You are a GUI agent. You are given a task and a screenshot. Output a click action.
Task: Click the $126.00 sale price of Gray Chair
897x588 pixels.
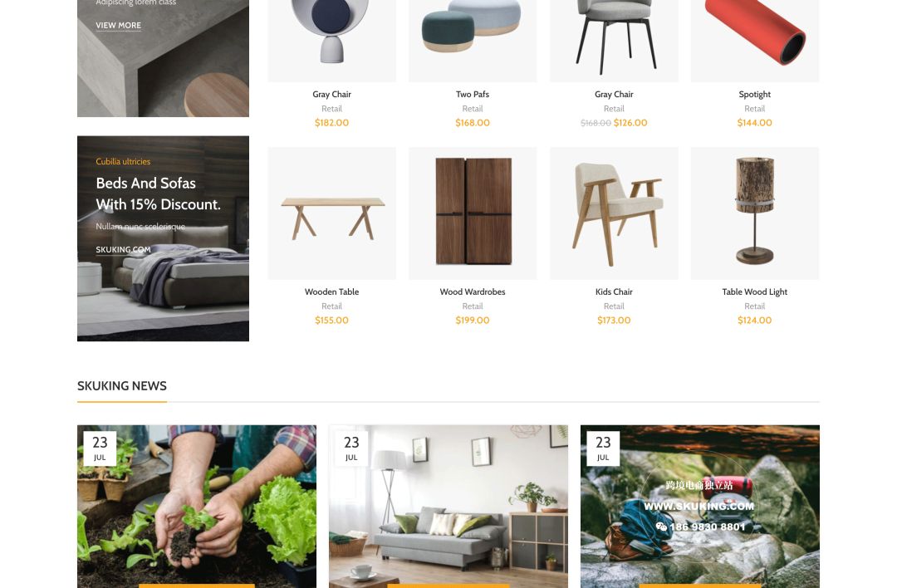630,122
